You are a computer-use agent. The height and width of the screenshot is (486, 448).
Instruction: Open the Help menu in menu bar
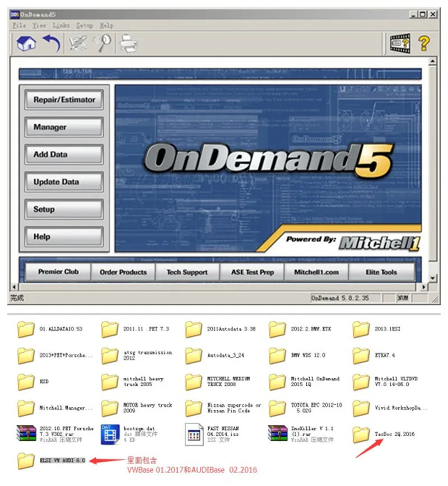[106, 25]
